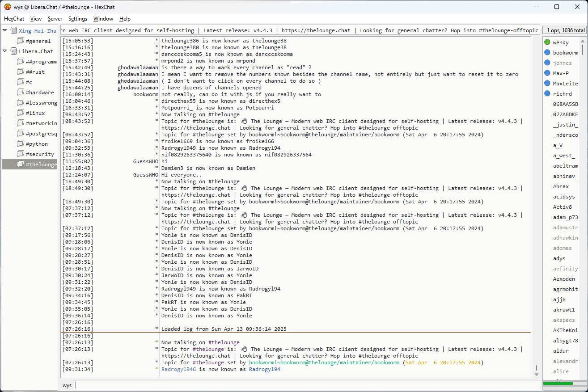Open the Settings menu
Viewport: 588px width, 392px height.
[x=78, y=19]
